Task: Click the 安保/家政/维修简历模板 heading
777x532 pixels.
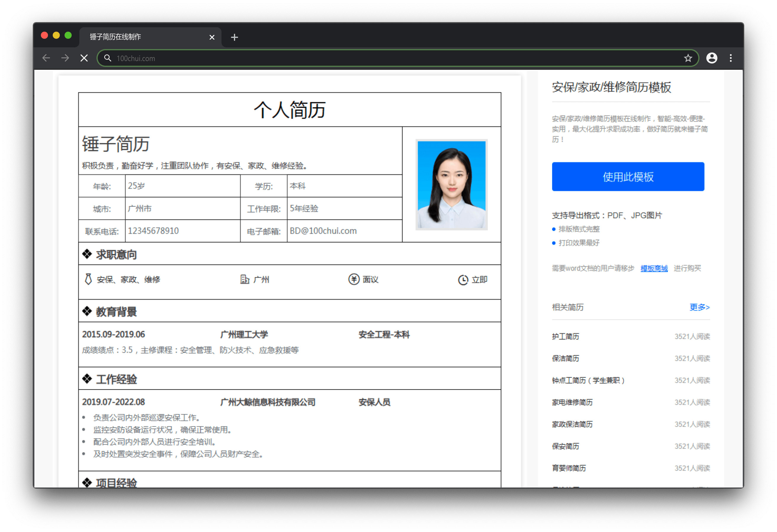Action: [611, 87]
